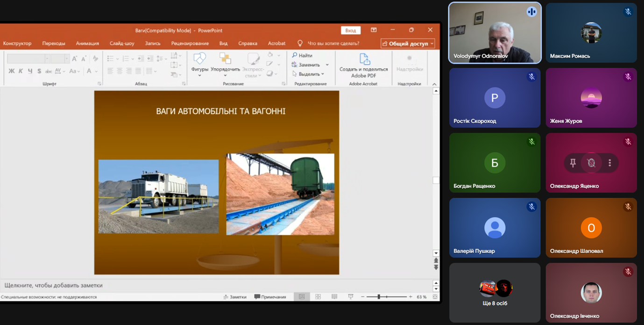Open the Comments (Примечания) pane
Screen dimensions: 644x325
click(x=270, y=297)
